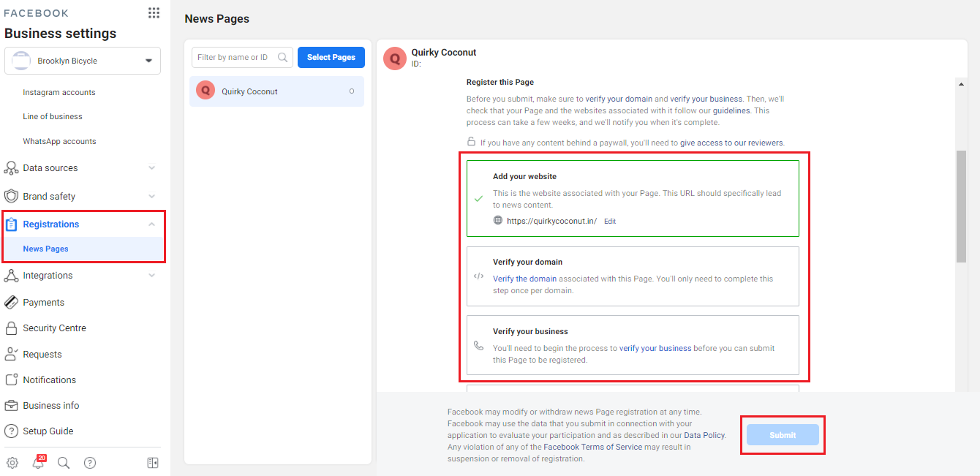Click the 'Register this Page' heading
This screenshot has width=980, height=476.
click(x=500, y=82)
